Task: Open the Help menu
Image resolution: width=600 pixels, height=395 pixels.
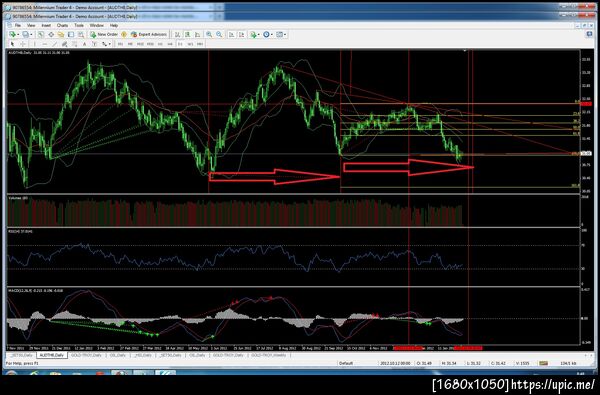Action: 114,25
